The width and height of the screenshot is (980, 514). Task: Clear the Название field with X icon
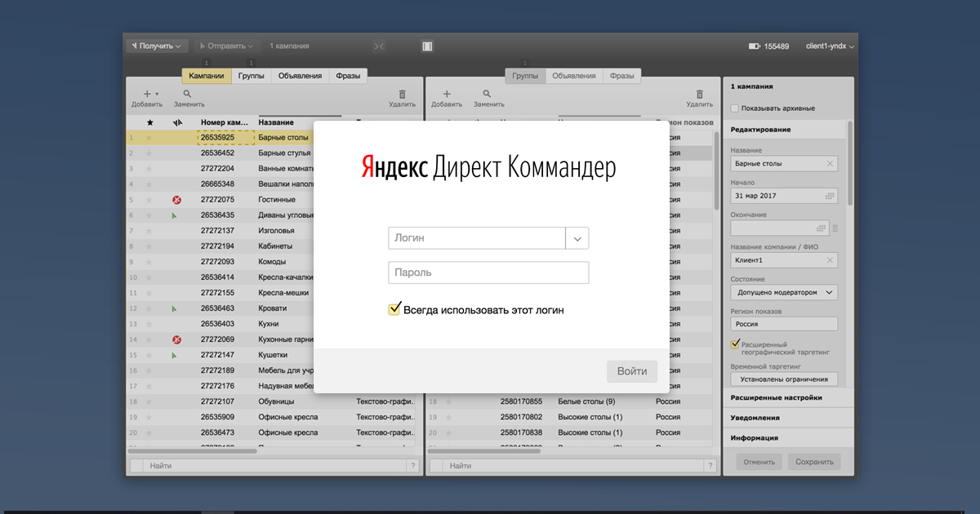pyautogui.click(x=831, y=164)
